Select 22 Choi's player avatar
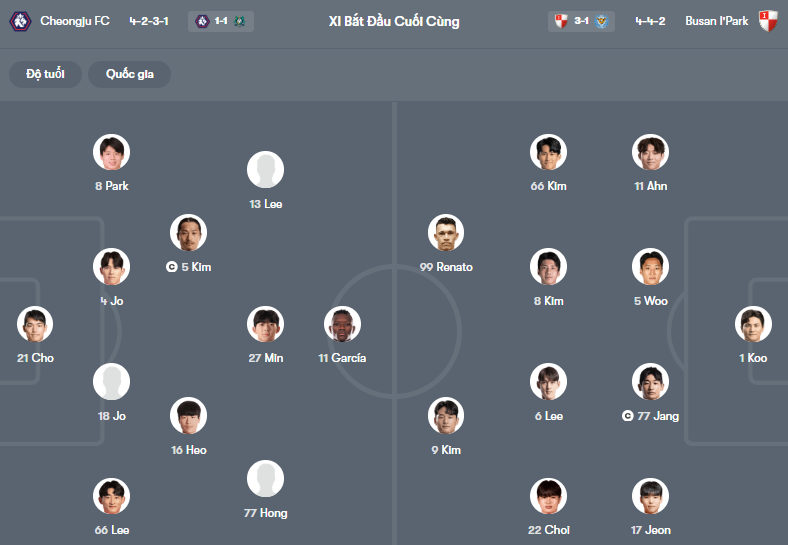Viewport: 788px width, 545px height. coord(549,496)
